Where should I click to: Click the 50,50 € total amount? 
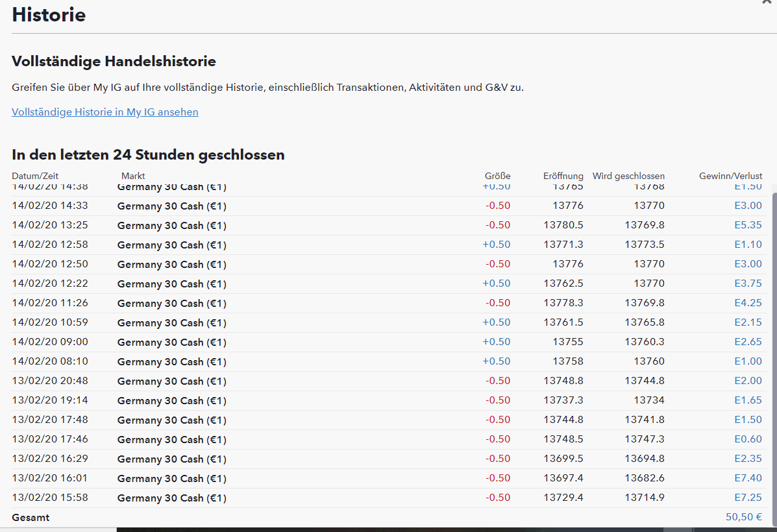click(743, 517)
